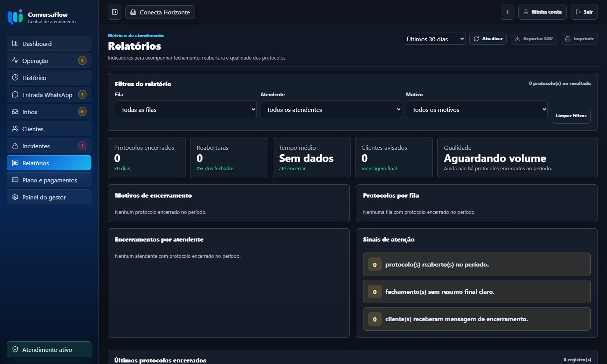Click the Tempo médio metric card
The image size is (607, 364).
[311, 157]
